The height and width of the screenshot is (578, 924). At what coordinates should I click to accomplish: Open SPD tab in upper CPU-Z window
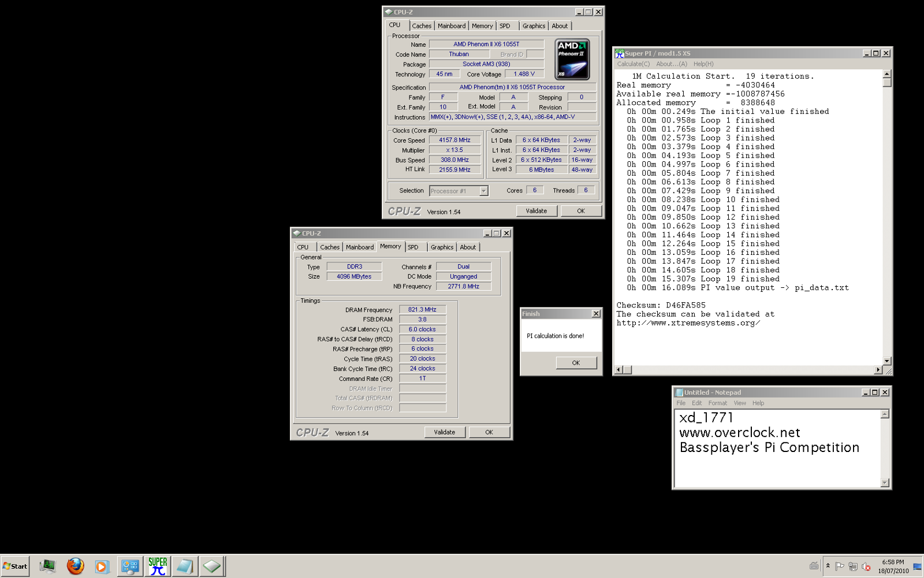pyautogui.click(x=505, y=26)
